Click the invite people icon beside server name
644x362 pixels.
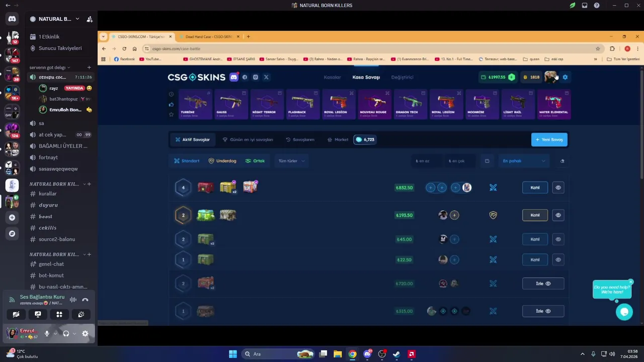point(90,19)
